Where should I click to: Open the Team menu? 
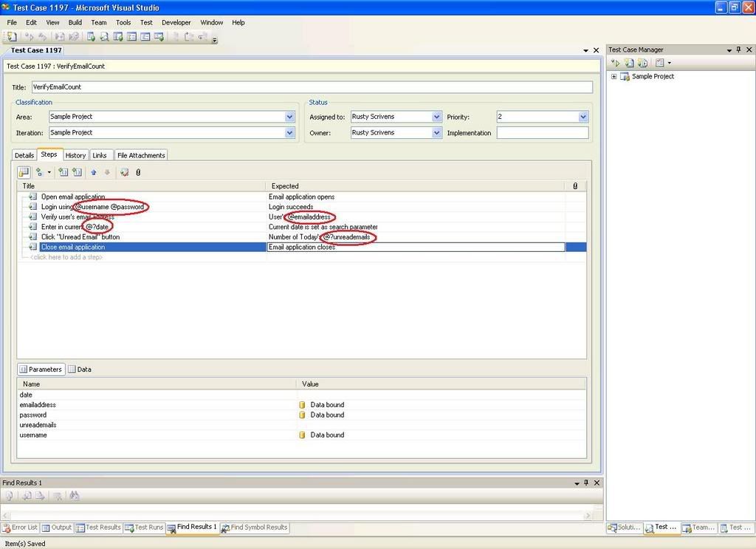99,22
